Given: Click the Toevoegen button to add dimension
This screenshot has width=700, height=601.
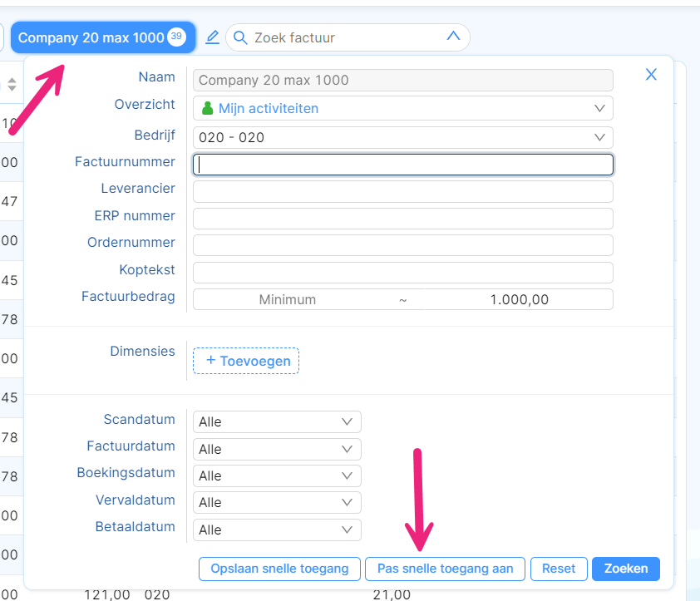Looking at the screenshot, I should pyautogui.click(x=246, y=361).
